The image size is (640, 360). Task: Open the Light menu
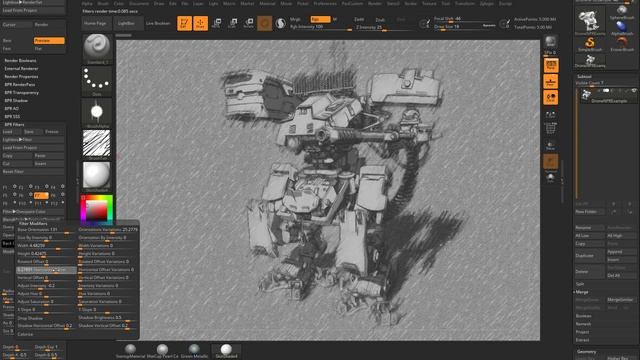[x=213, y=4]
